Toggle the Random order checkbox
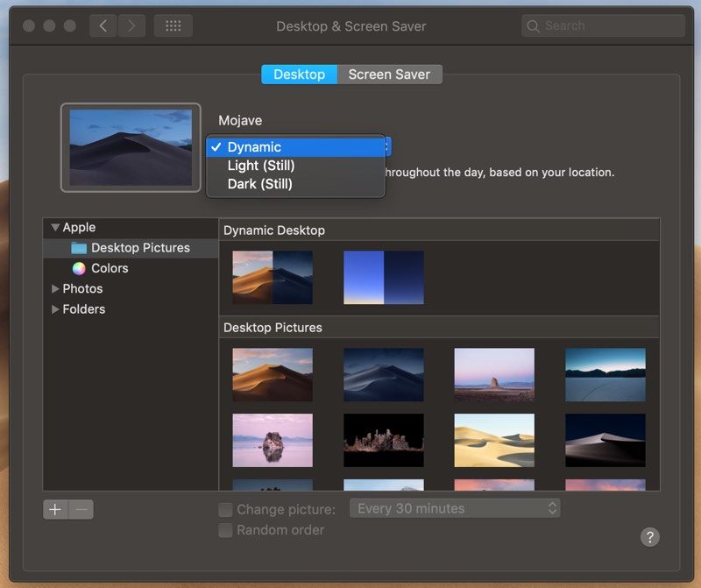This screenshot has width=701, height=588. tap(225, 530)
